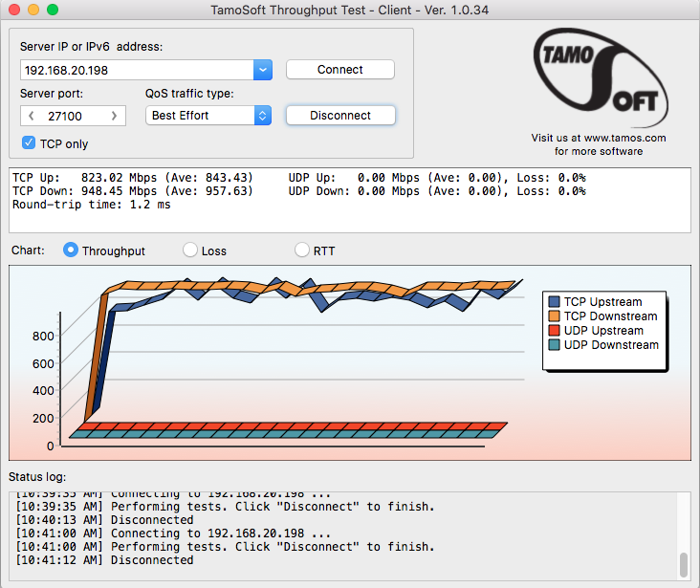The width and height of the screenshot is (700, 588).
Task: Increase server port with right arrow
Action: tap(115, 116)
